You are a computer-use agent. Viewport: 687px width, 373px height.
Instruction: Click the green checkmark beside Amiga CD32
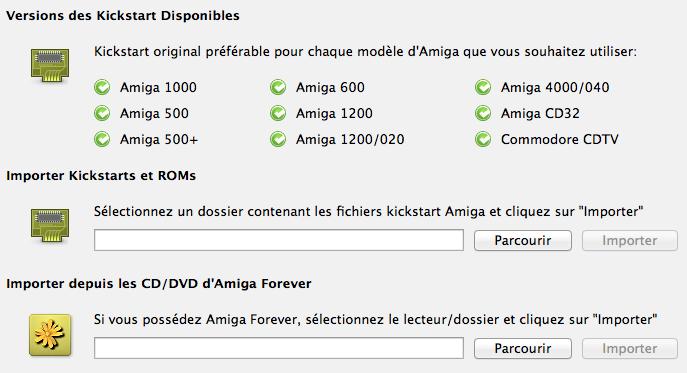(483, 113)
